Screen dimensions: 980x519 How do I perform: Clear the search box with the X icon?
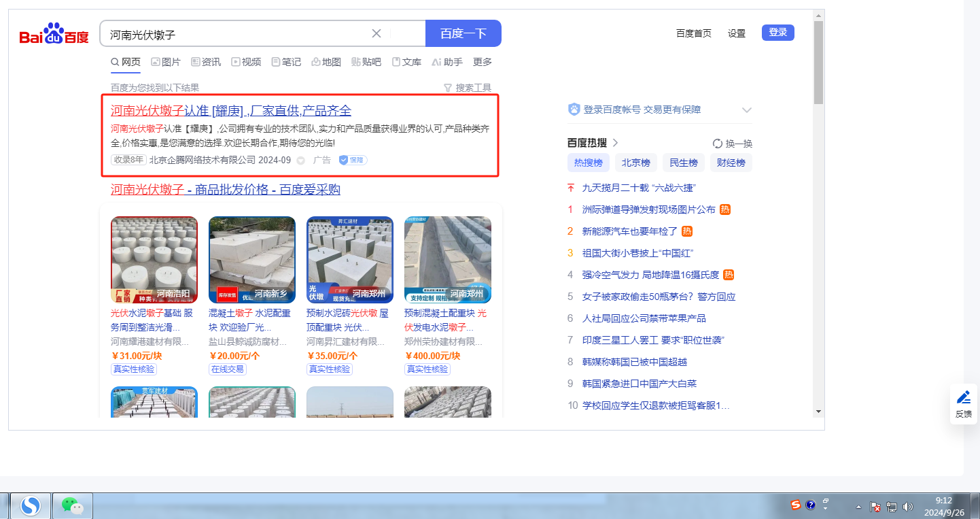[377, 33]
